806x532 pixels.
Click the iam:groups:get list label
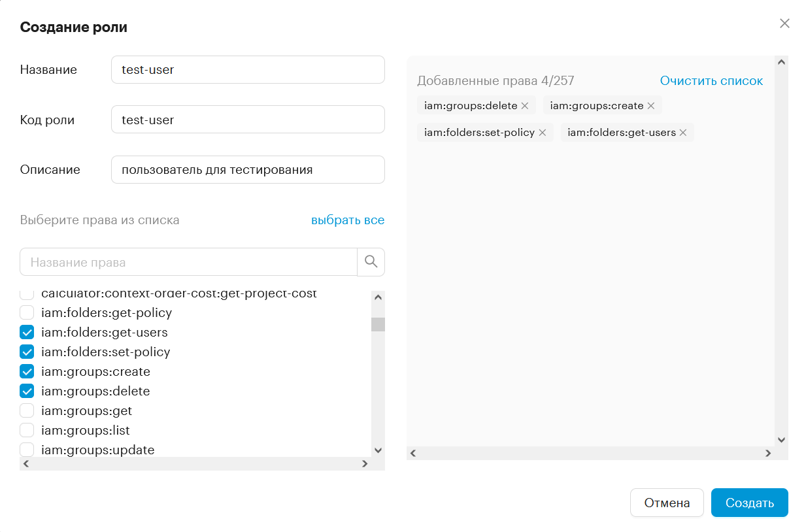pos(86,410)
